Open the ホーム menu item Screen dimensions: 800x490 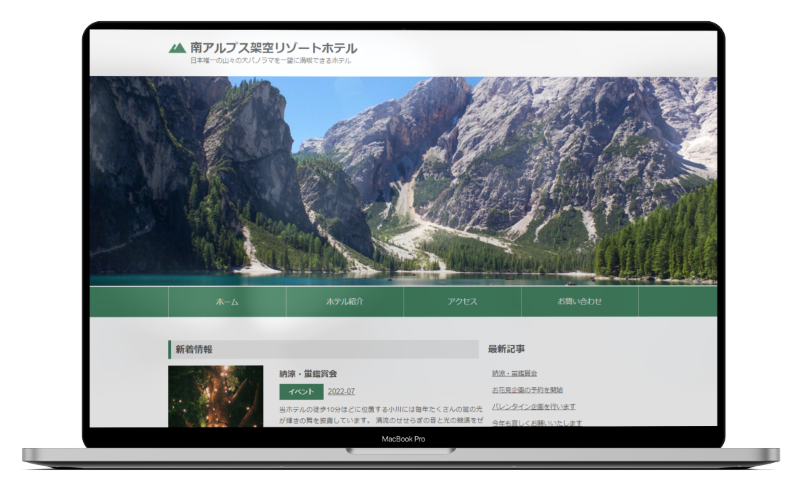click(x=227, y=301)
